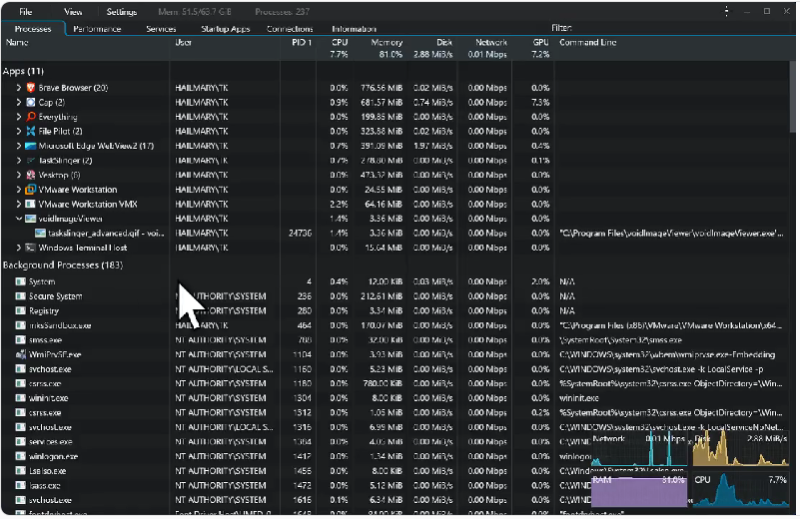Click the LsaIso.exe process icon
Screen dimensions: 800x519
click(20, 471)
